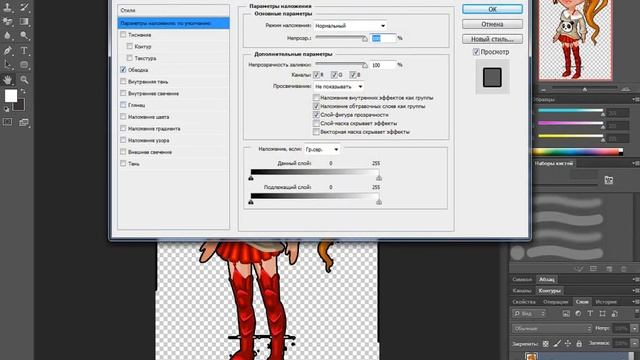This screenshot has height=360, width=640.
Task: Click fill opacity slider handle
Action: [x=365, y=65]
